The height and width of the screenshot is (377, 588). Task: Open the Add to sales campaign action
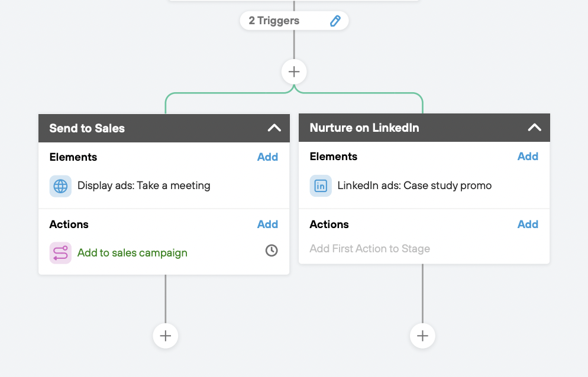click(133, 253)
